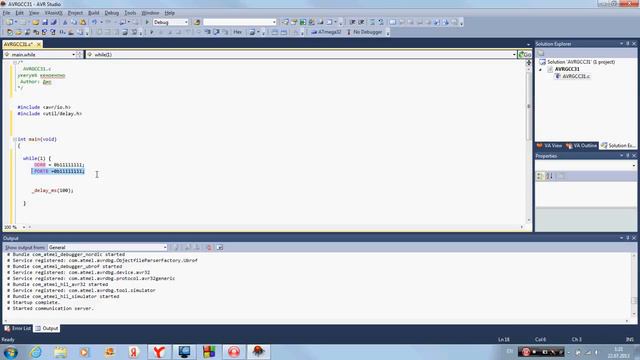Toggle Word Wrap icon in Output toolbar
The image size is (640, 360).
pos(220,247)
